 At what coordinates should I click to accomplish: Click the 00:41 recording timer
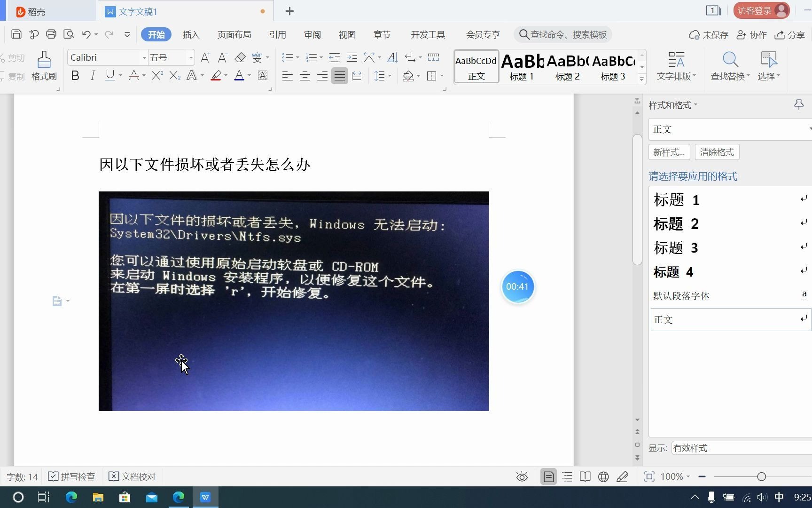tap(517, 286)
